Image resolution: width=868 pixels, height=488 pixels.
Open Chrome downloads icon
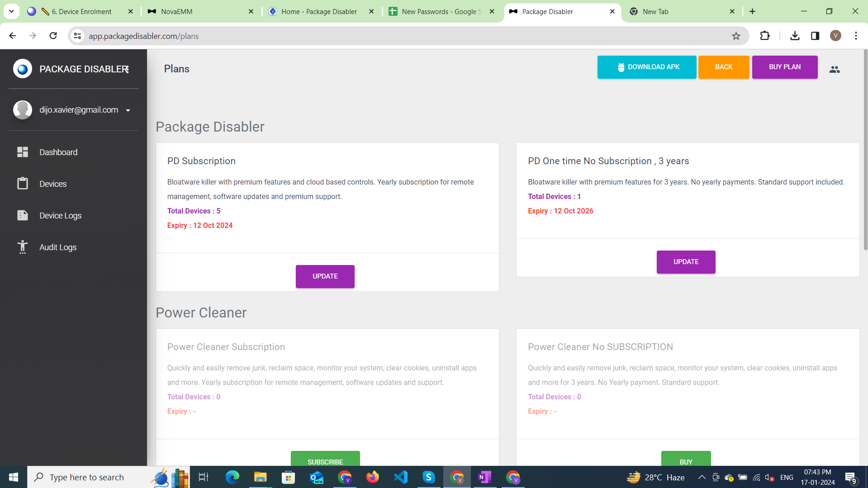(795, 36)
